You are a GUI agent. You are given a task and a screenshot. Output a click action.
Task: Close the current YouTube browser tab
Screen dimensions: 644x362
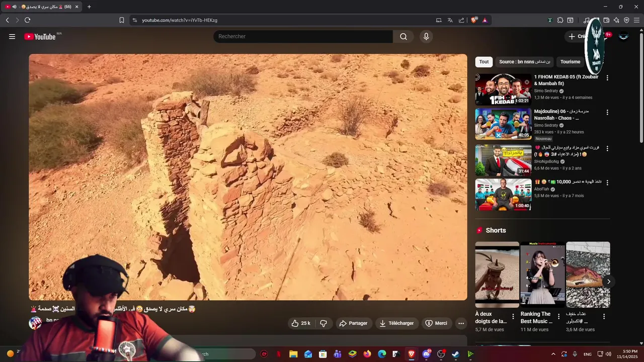click(76, 7)
